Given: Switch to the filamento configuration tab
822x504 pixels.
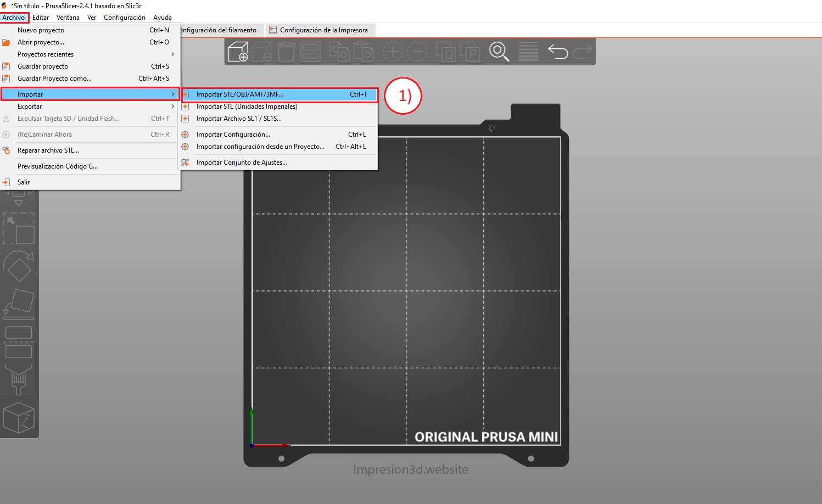Looking at the screenshot, I should click(x=221, y=30).
